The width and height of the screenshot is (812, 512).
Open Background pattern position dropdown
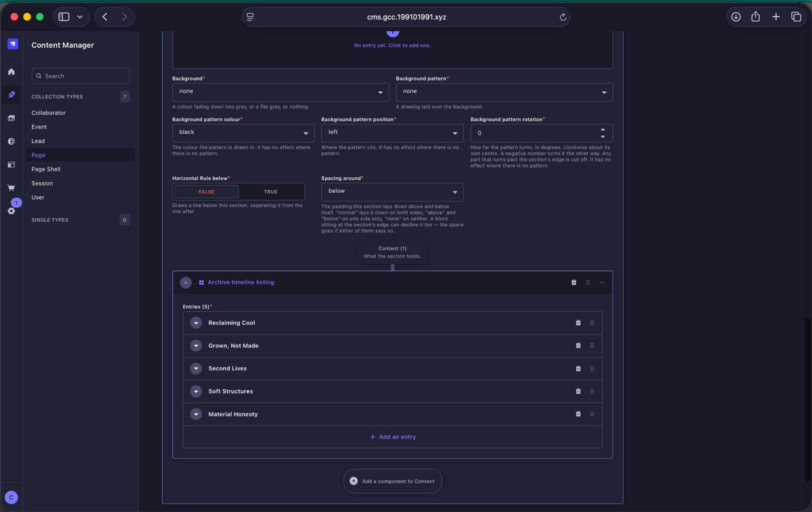click(x=392, y=133)
